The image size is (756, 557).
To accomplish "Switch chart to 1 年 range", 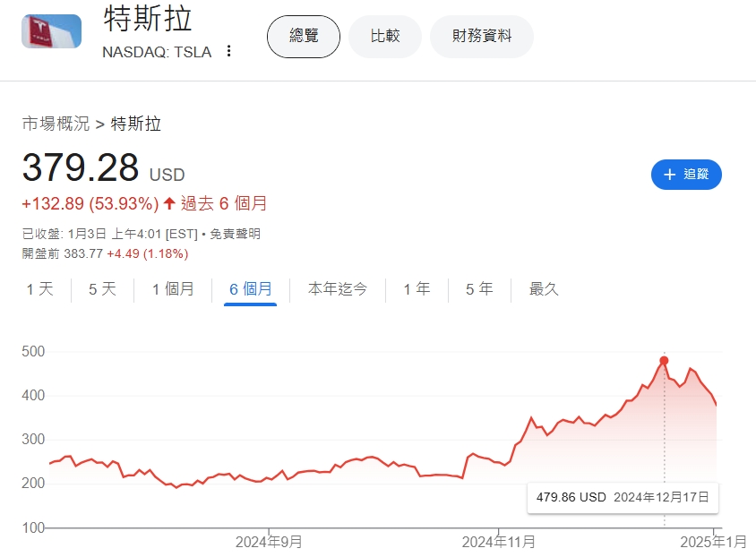I will point(417,289).
